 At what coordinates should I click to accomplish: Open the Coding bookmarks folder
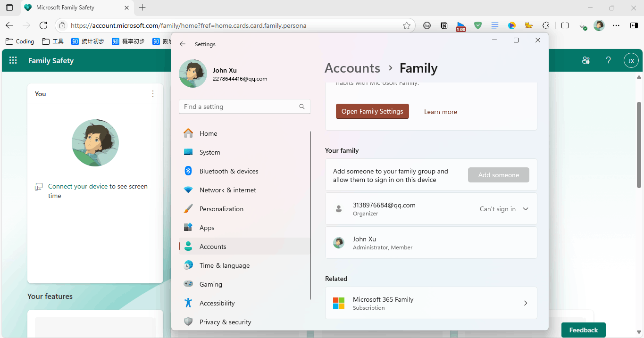20,41
